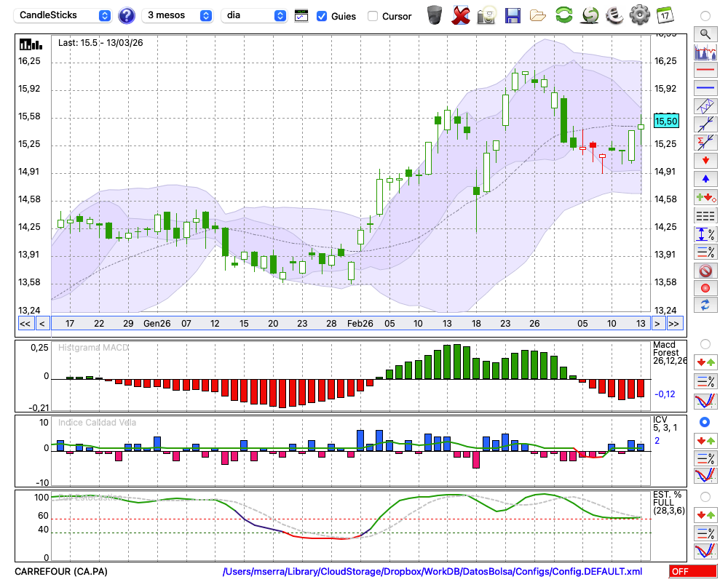The image size is (728, 582).
Task: Click the camera snapshot icon
Action: 486,15
